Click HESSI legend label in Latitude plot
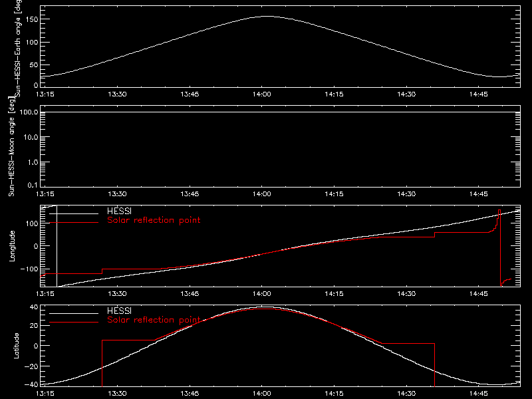The width and height of the screenshot is (532, 399). [x=119, y=311]
